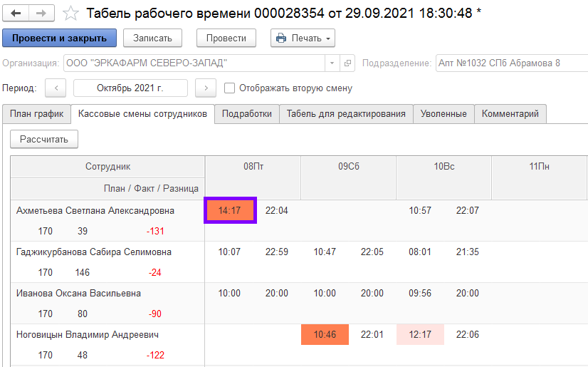Click the back navigation arrow
The height and width of the screenshot is (367, 588).
pos(16,14)
